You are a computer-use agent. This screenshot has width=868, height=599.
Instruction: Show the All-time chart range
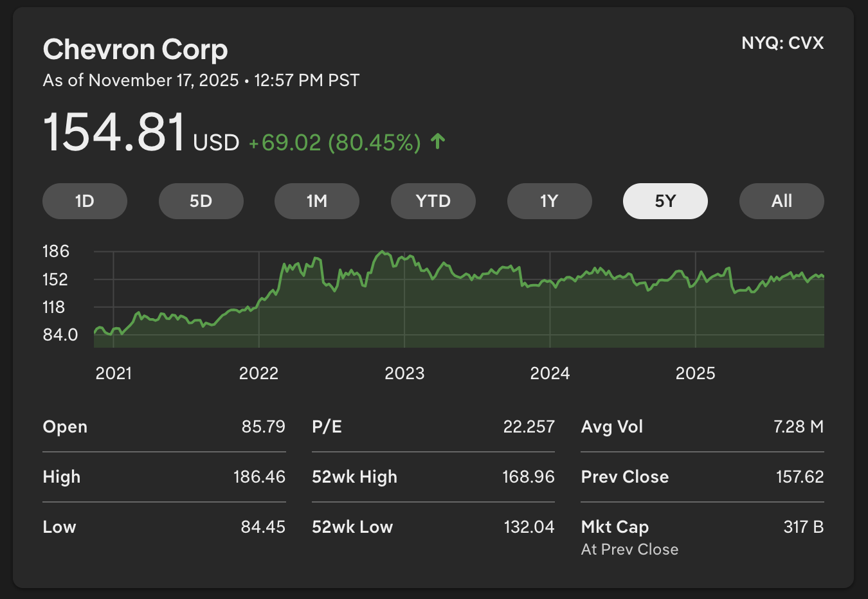(x=781, y=201)
